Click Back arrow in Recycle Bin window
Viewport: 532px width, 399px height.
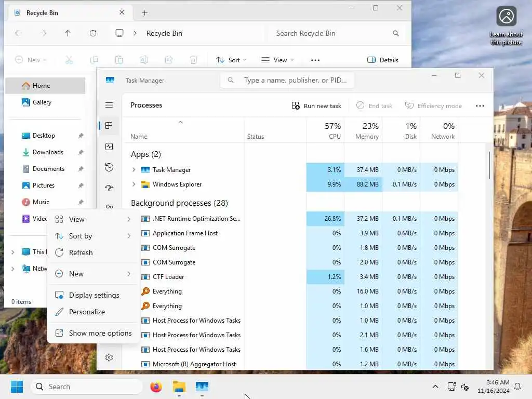(18, 33)
